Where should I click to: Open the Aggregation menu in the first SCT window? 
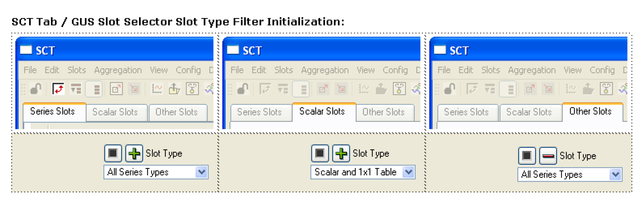[x=118, y=70]
